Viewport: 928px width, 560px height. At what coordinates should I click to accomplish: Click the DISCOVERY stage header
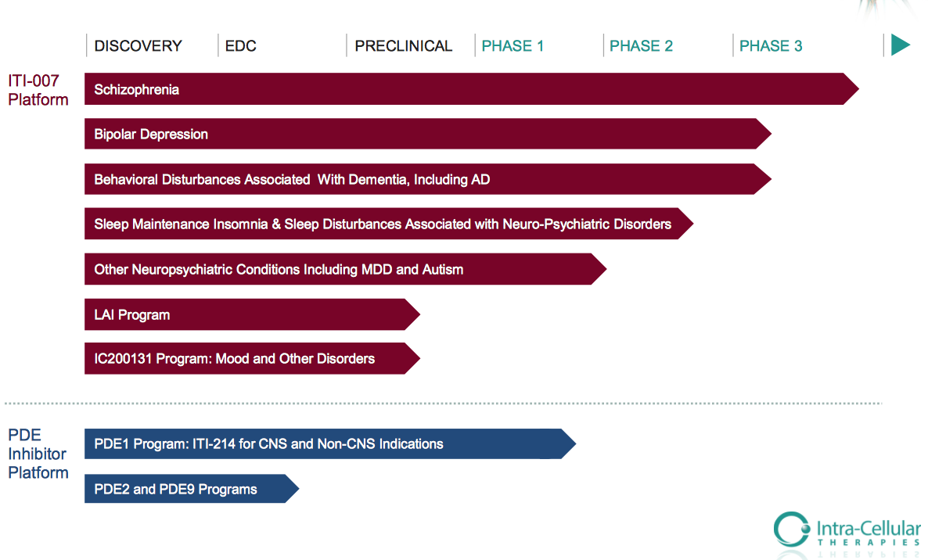coord(138,46)
